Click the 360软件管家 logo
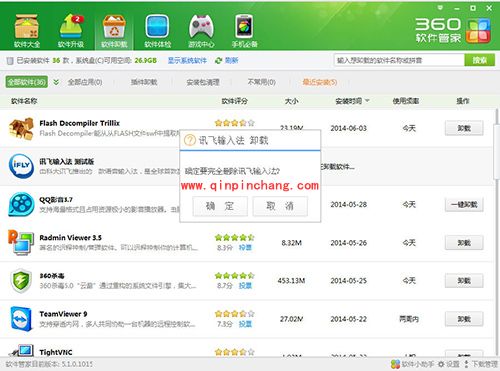This screenshot has height=371, width=500. pos(453,31)
